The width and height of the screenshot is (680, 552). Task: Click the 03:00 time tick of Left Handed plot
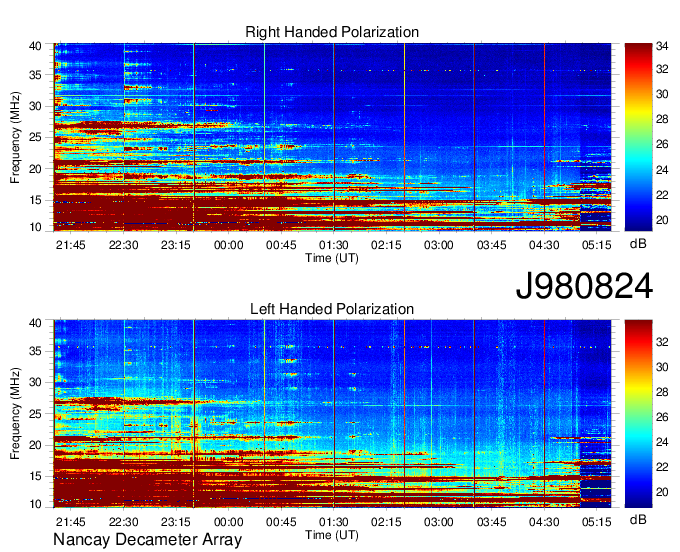(x=438, y=522)
